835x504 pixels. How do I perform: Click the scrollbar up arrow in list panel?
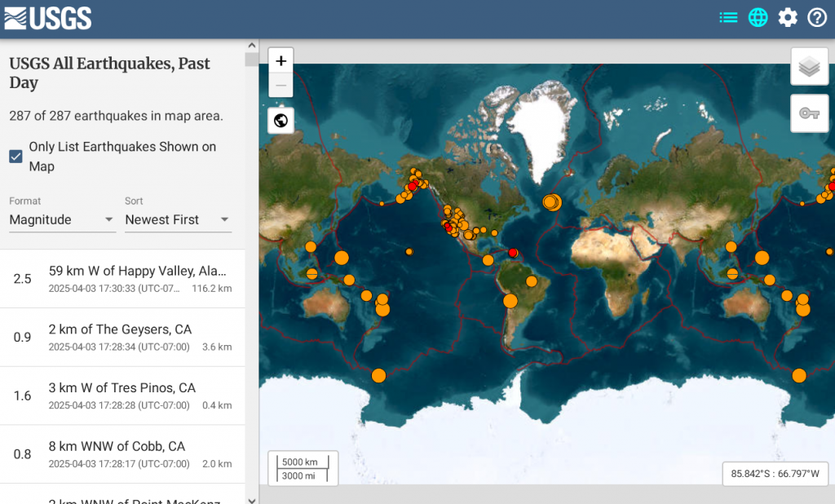[x=252, y=46]
